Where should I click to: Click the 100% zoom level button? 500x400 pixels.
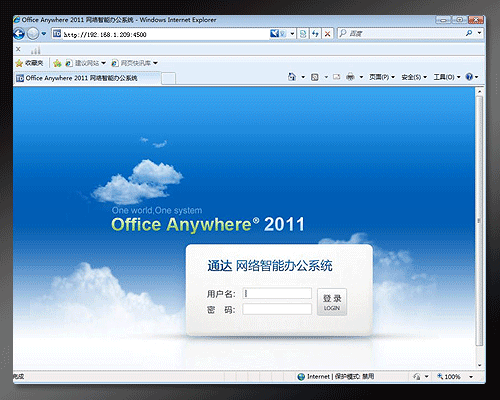(x=449, y=377)
